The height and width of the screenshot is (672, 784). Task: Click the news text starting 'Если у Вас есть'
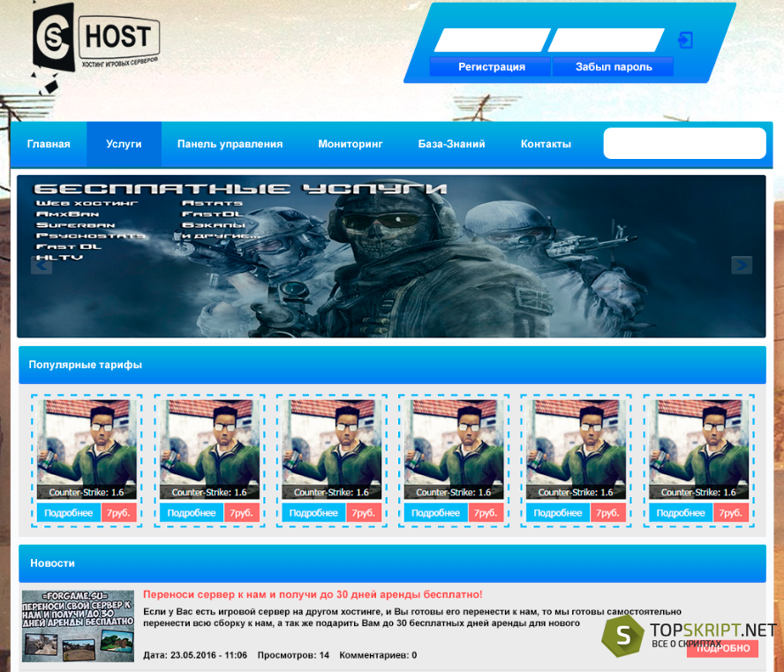click(x=412, y=617)
